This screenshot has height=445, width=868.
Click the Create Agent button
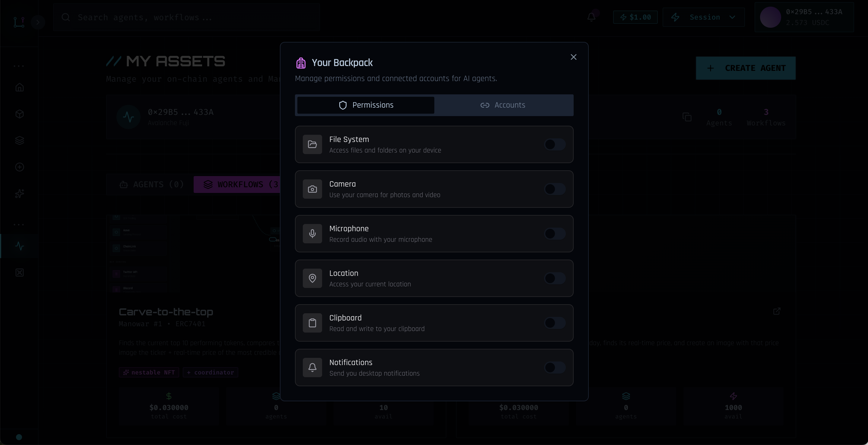(745, 68)
